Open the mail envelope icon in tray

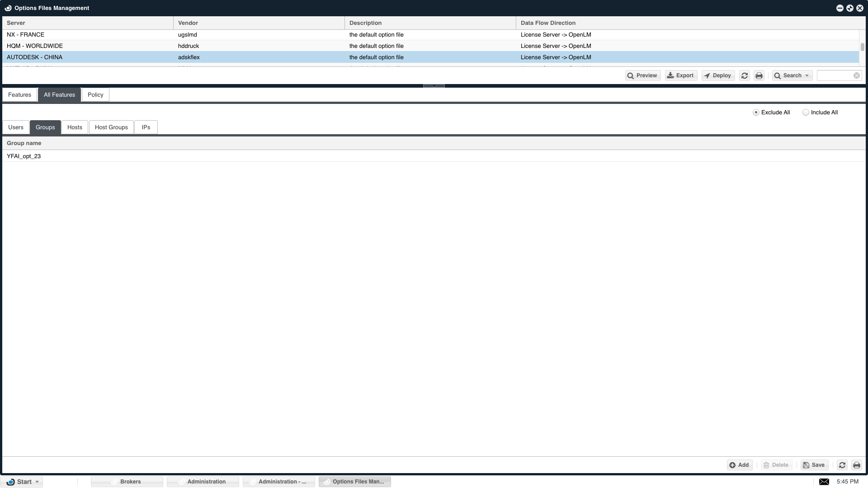824,482
